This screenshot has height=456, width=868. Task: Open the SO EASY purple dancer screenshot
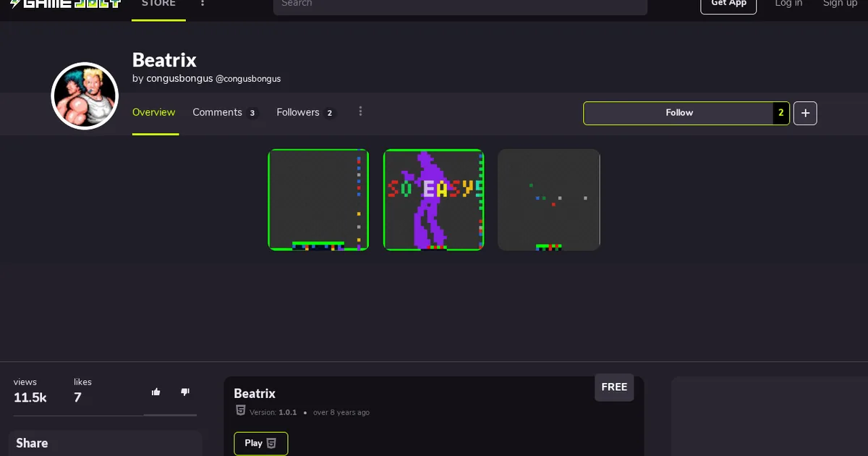(x=434, y=200)
